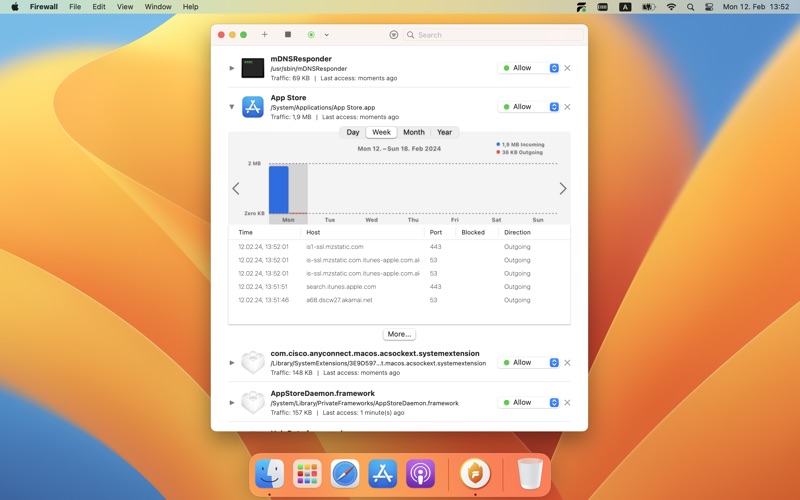Click the Firewall app in the Dock
The image size is (800, 500).
pos(475,473)
